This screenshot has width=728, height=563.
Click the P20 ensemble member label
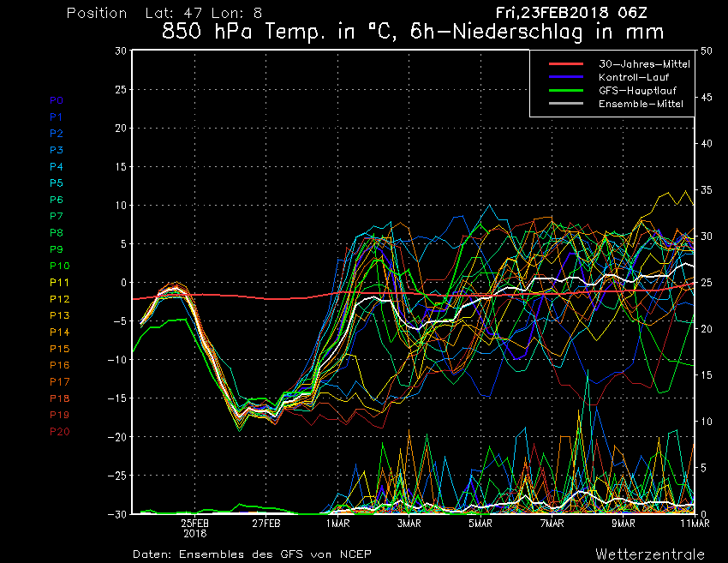coord(59,432)
